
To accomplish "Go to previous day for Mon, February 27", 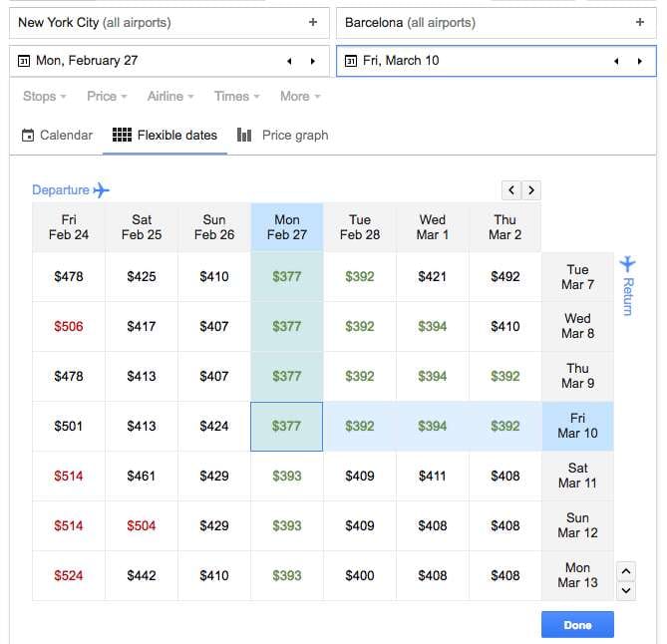I will tap(289, 61).
